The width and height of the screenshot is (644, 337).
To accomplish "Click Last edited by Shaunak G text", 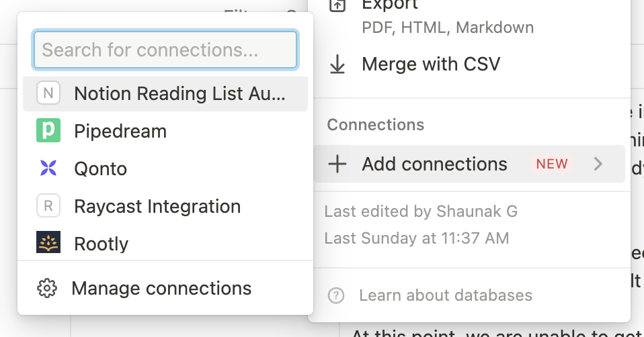I will 421,211.
